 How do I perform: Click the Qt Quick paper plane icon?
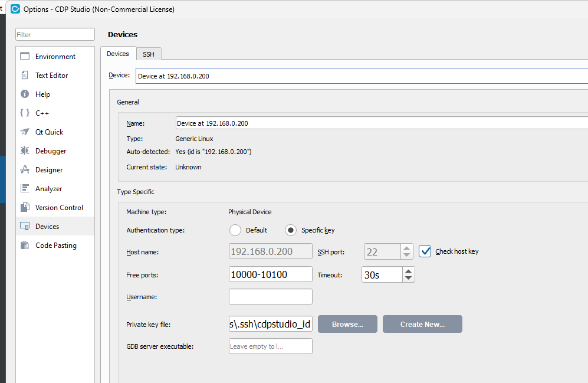[x=25, y=132]
